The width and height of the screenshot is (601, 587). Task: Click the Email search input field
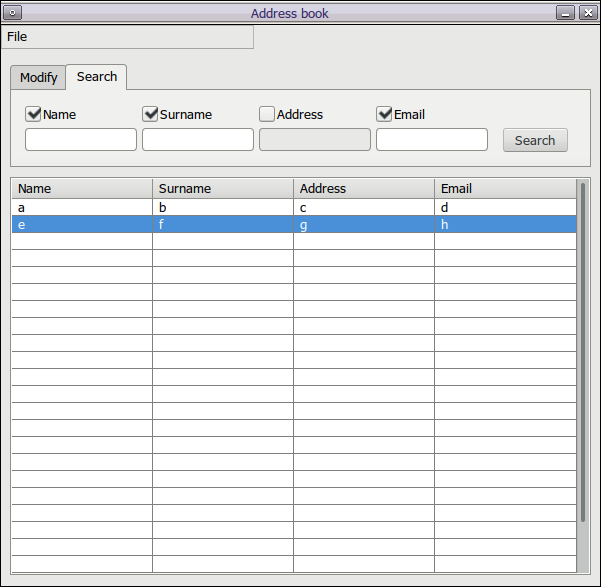click(432, 140)
